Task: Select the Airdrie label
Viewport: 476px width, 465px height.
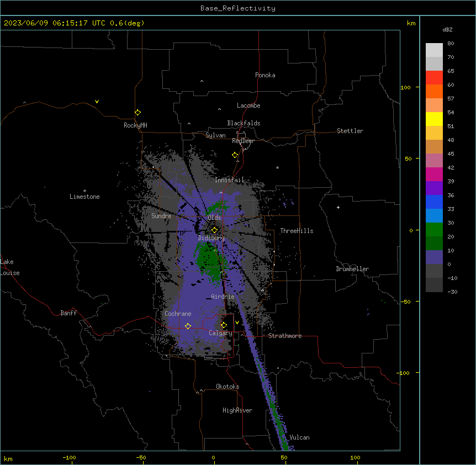Action: tap(223, 297)
